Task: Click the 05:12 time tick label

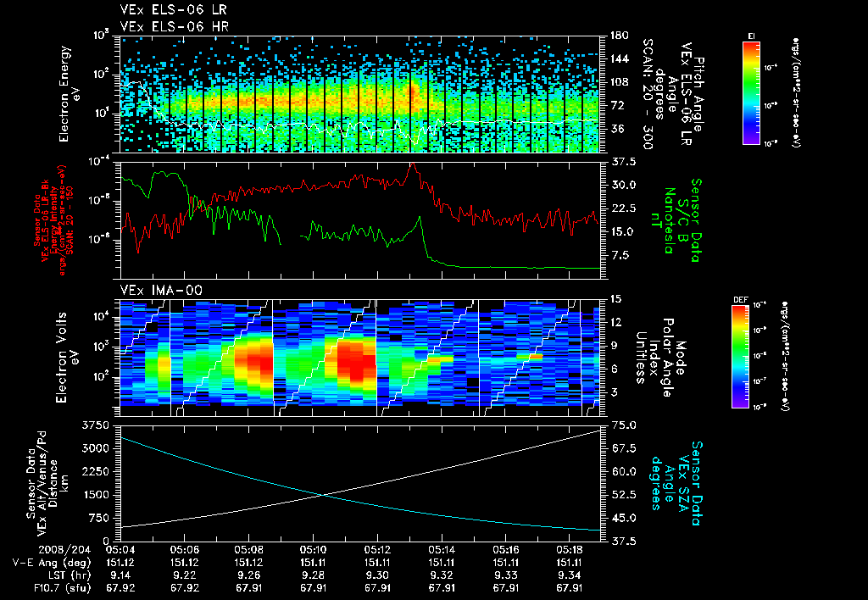Action: tap(377, 550)
